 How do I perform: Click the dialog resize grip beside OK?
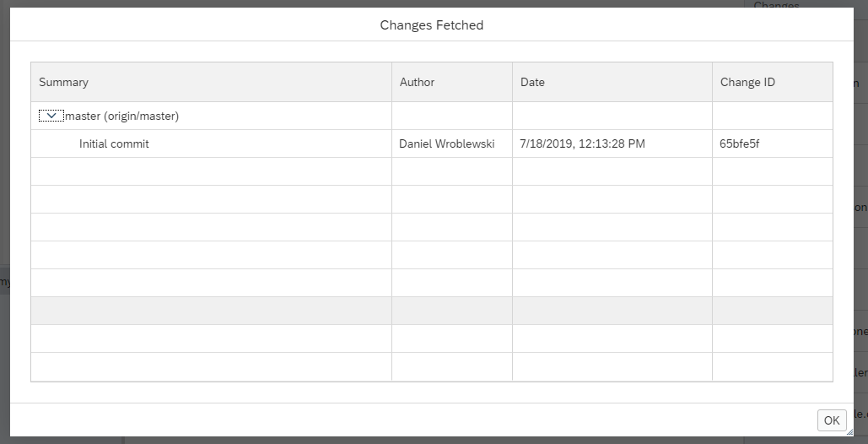pyautogui.click(x=849, y=432)
